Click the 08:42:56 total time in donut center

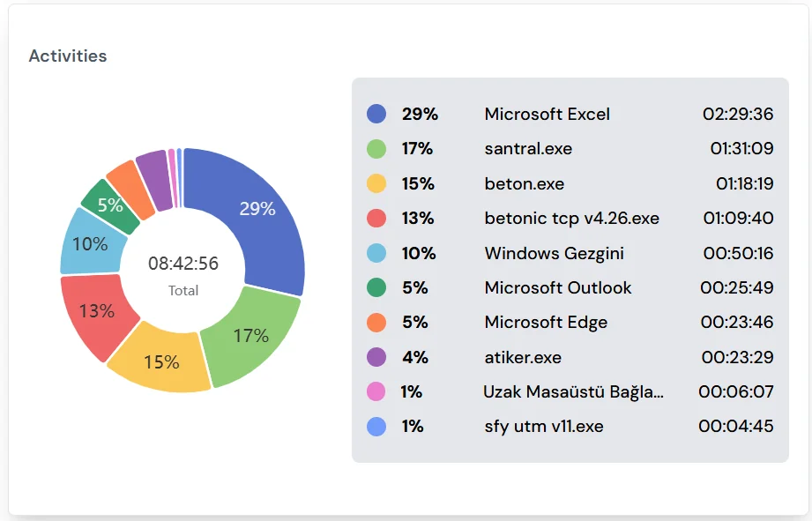tap(183, 264)
